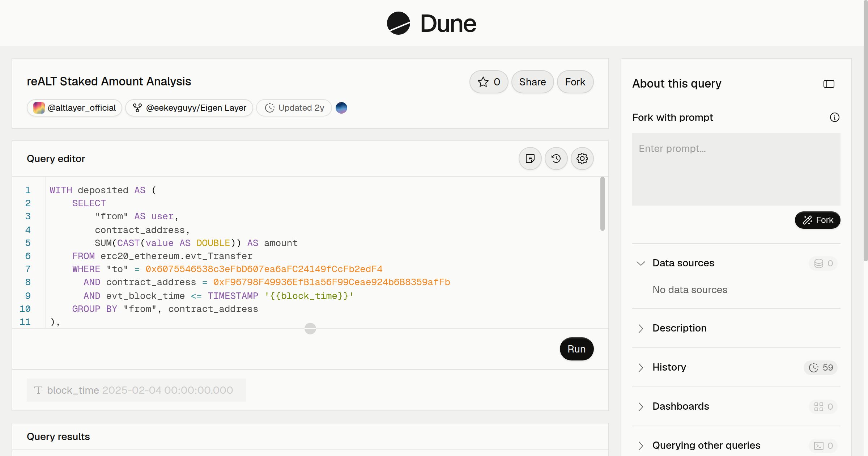Screen dimensions: 868x456
Task: Click the black Fork button under prompt
Action: coord(817,220)
